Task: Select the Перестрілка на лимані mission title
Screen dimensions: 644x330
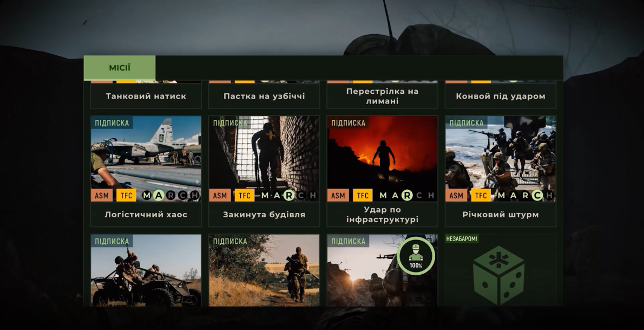Action: point(383,96)
